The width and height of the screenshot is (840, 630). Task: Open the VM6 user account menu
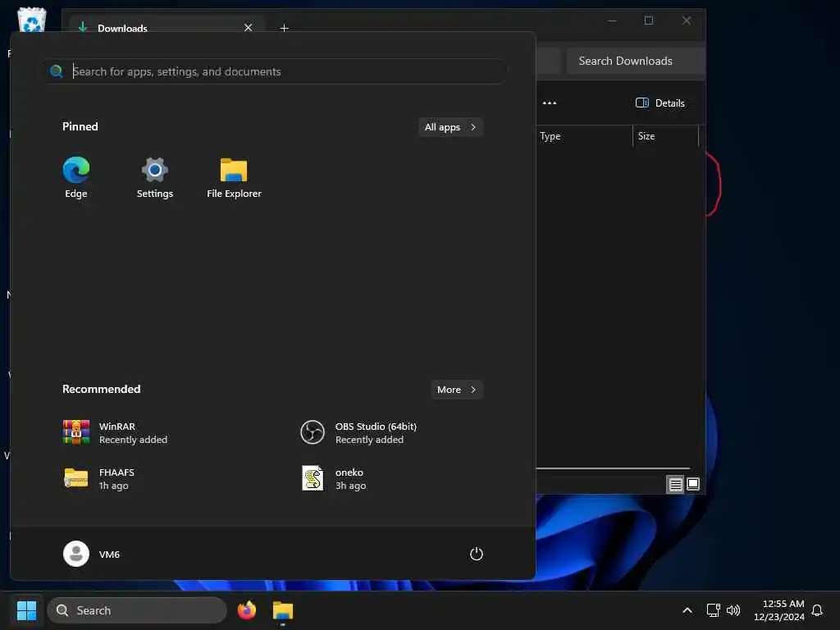pos(92,554)
